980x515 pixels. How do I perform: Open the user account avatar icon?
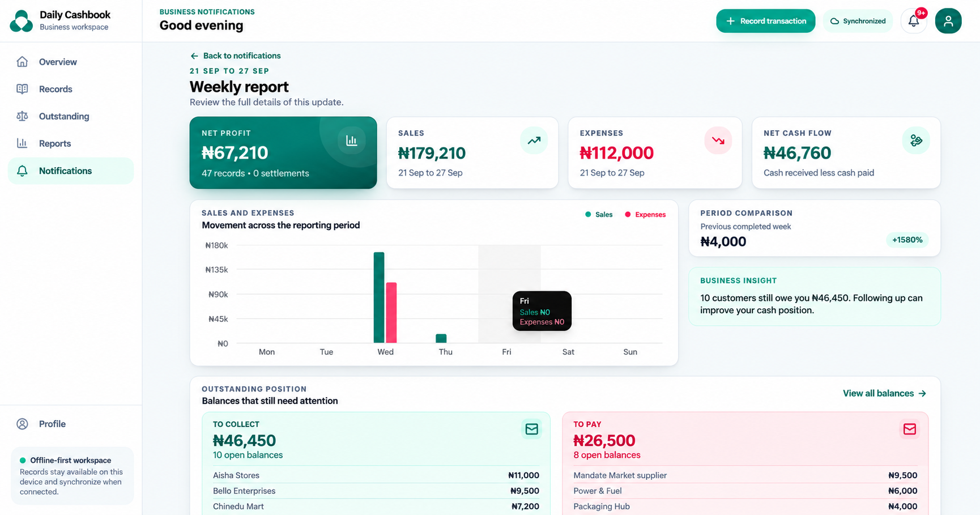[x=948, y=21]
